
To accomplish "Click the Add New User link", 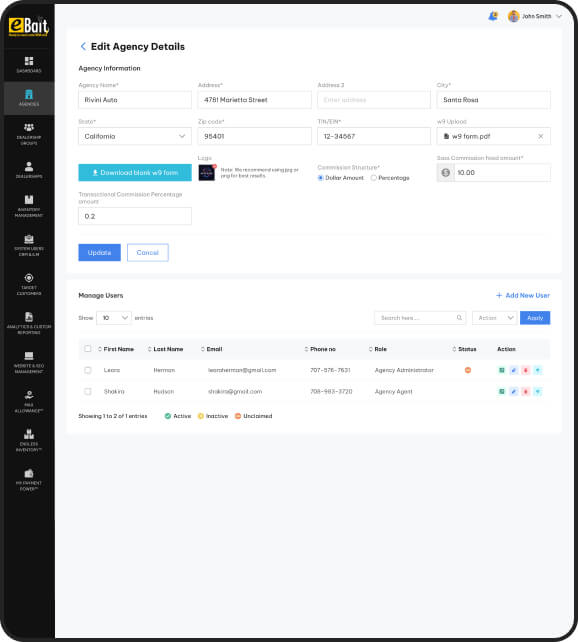I will click(523, 295).
